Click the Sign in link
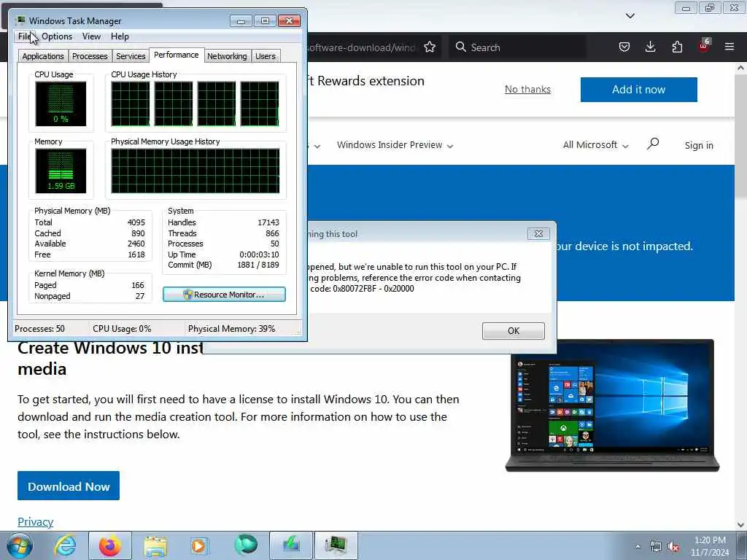 (699, 145)
